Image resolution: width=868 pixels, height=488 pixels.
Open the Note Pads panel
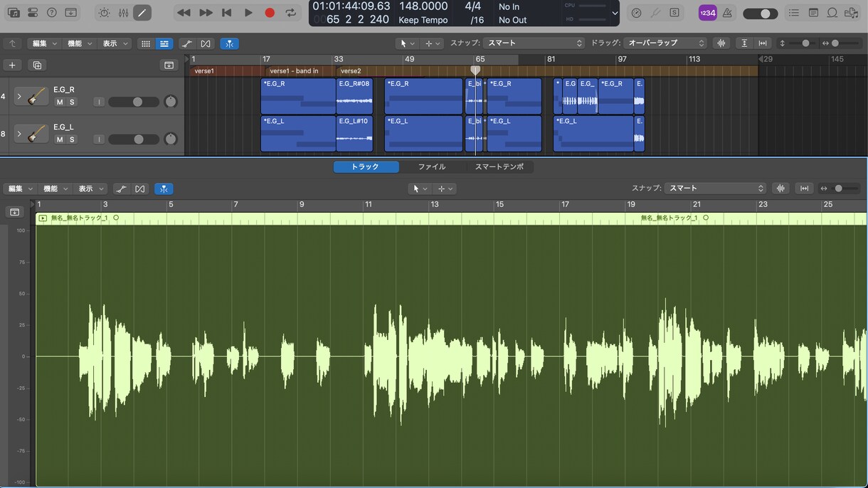(813, 13)
